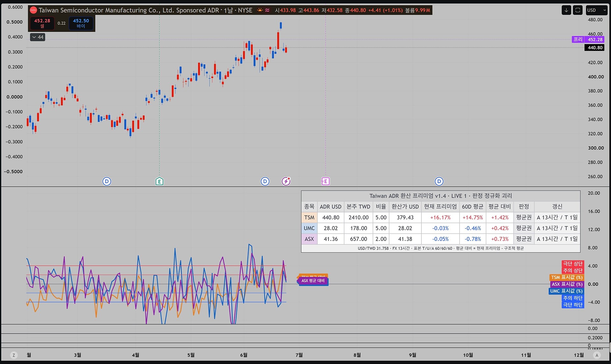611x364 pixels.
Task: Open the USD currency dropdown
Action: coord(597,10)
